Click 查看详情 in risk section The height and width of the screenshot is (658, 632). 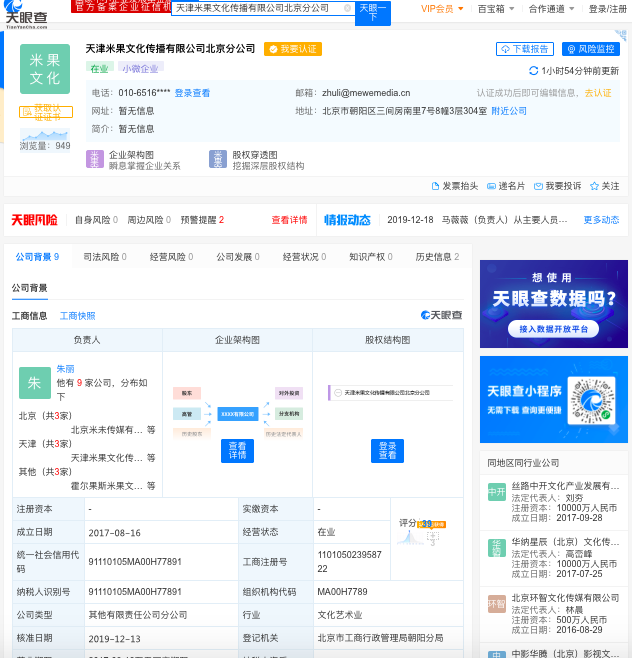tap(289, 220)
